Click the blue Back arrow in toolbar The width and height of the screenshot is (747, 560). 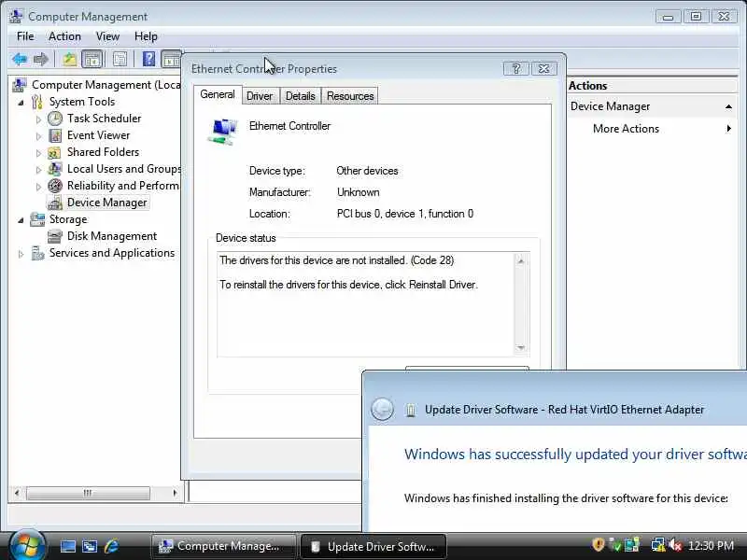(20, 60)
